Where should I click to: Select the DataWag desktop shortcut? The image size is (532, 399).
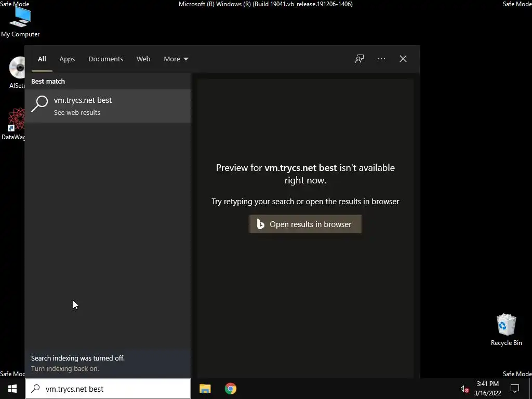pos(13,124)
